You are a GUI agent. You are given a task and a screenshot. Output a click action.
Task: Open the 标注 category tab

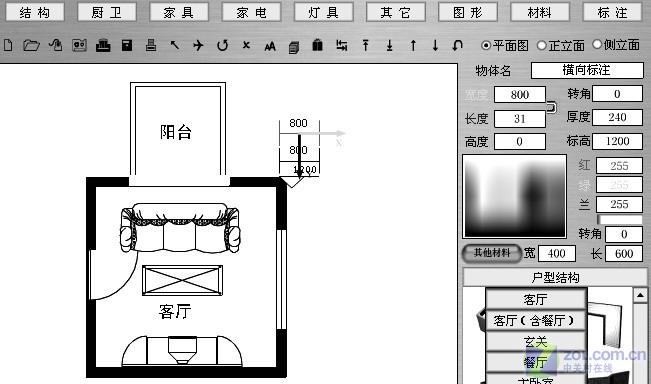[x=613, y=12]
